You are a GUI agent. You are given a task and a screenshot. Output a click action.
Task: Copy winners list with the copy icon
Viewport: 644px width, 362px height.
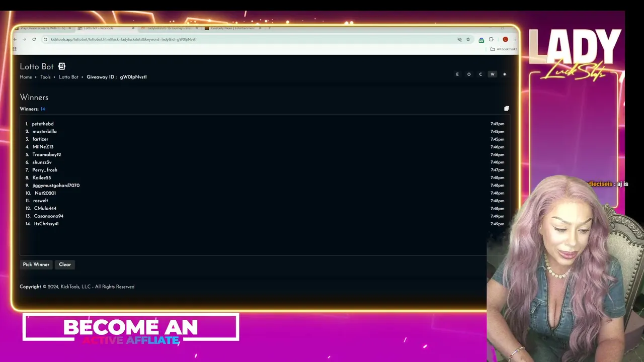507,109
